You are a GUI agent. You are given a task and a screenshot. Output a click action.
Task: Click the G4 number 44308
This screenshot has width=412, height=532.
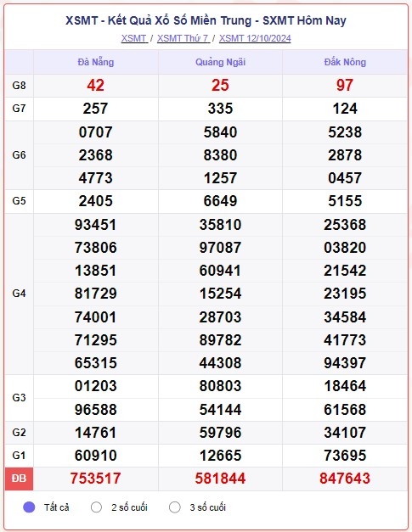(x=220, y=363)
